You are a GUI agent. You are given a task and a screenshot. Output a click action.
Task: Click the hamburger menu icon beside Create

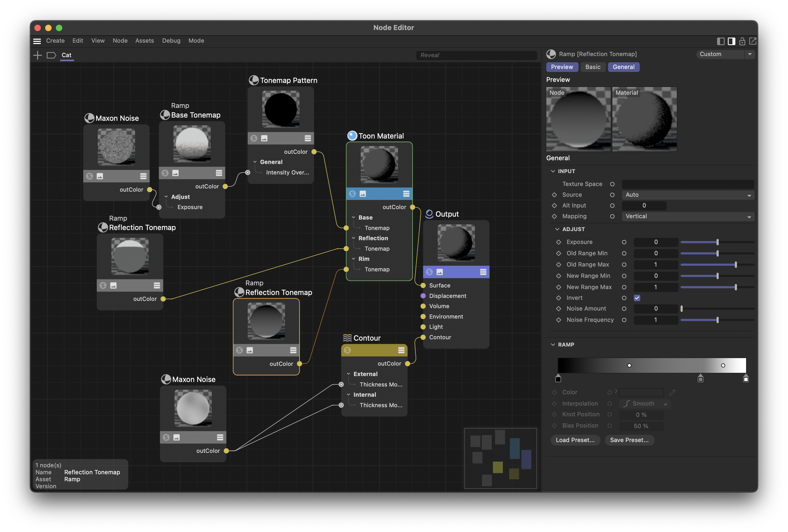[x=37, y=41]
